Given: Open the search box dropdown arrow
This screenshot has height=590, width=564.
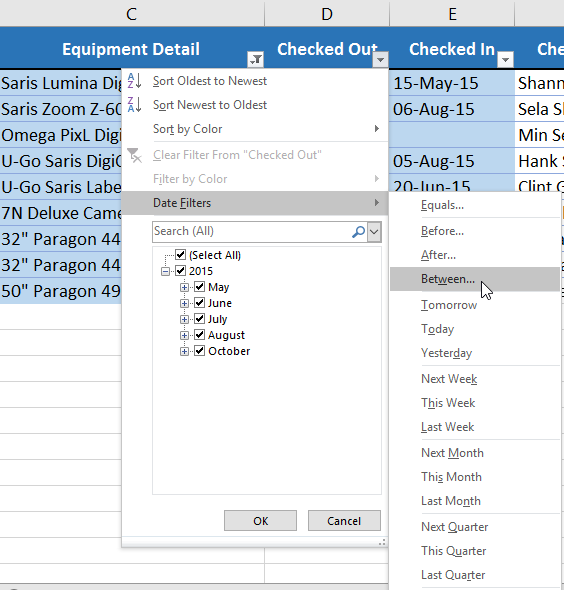Looking at the screenshot, I should click(x=374, y=231).
